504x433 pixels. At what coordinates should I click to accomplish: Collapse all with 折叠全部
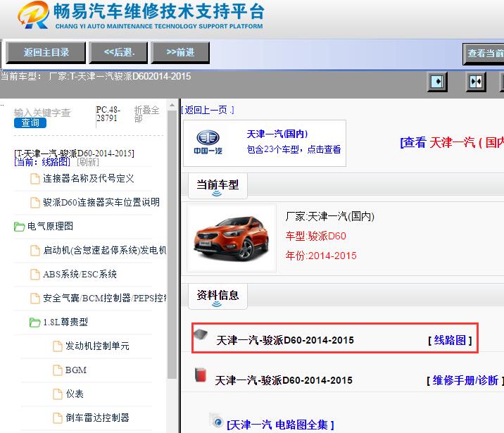coord(146,114)
